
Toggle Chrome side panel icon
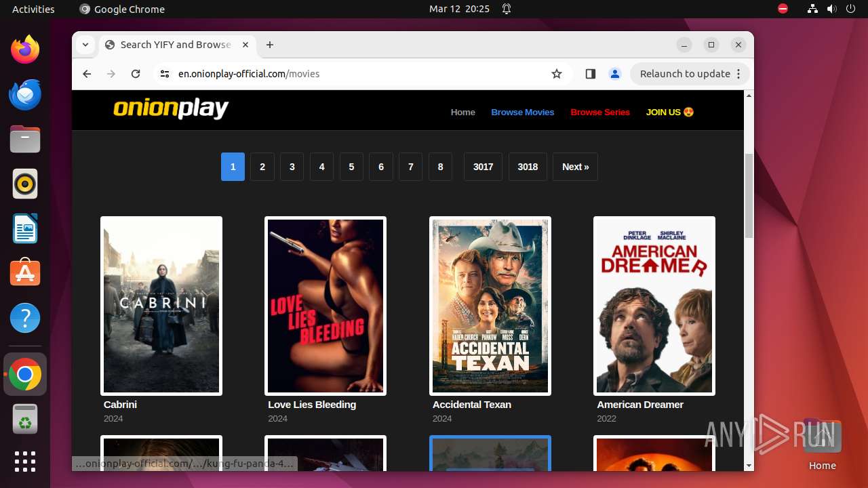590,74
